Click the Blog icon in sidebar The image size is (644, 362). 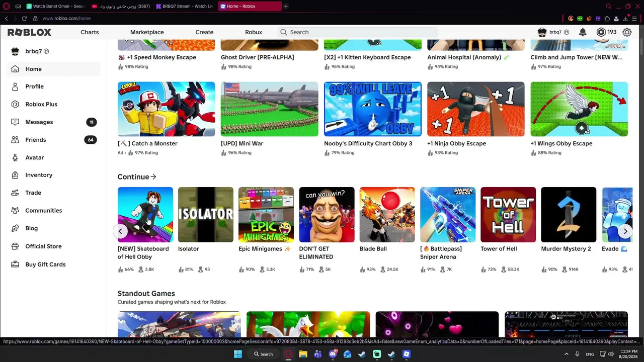coord(15,228)
